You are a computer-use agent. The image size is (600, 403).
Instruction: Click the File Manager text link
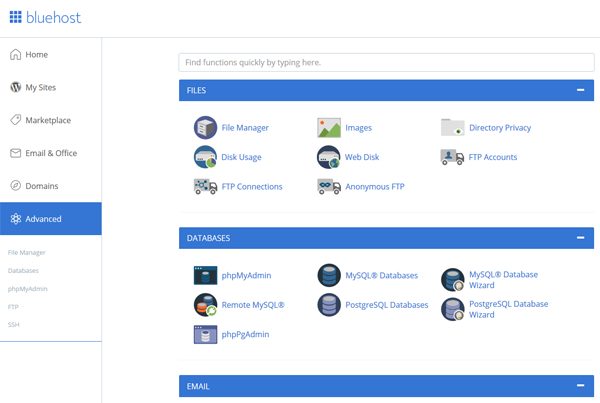(x=245, y=128)
